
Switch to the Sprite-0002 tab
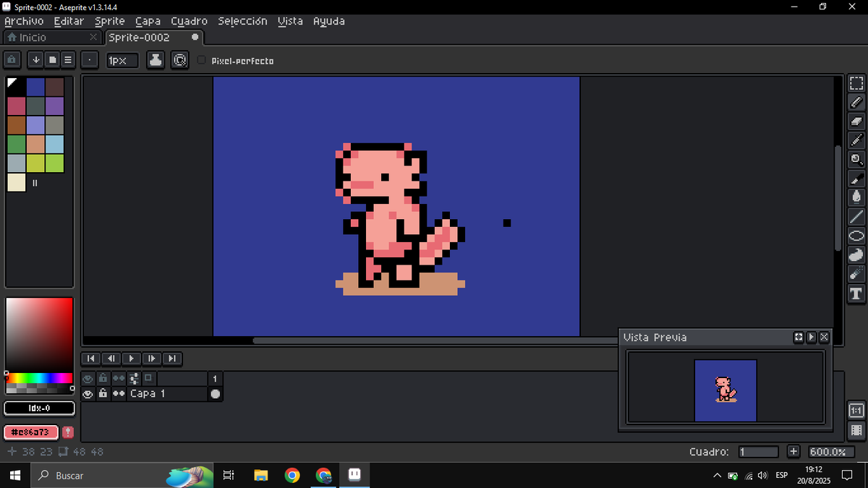[x=154, y=37]
